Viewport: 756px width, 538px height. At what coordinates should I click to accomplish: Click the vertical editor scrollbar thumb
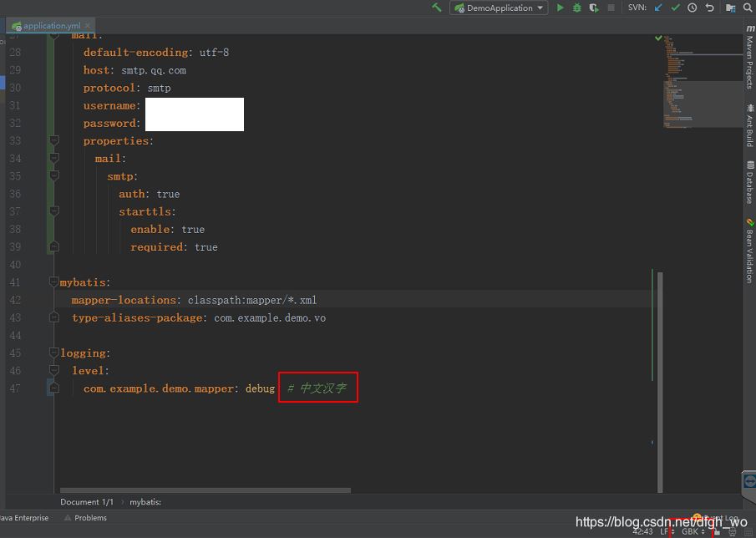tap(660, 382)
